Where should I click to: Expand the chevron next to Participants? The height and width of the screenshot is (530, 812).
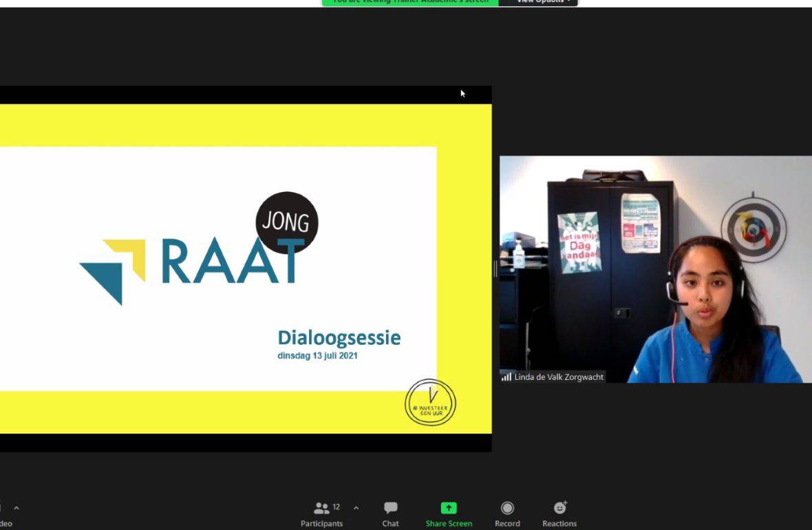[356, 508]
